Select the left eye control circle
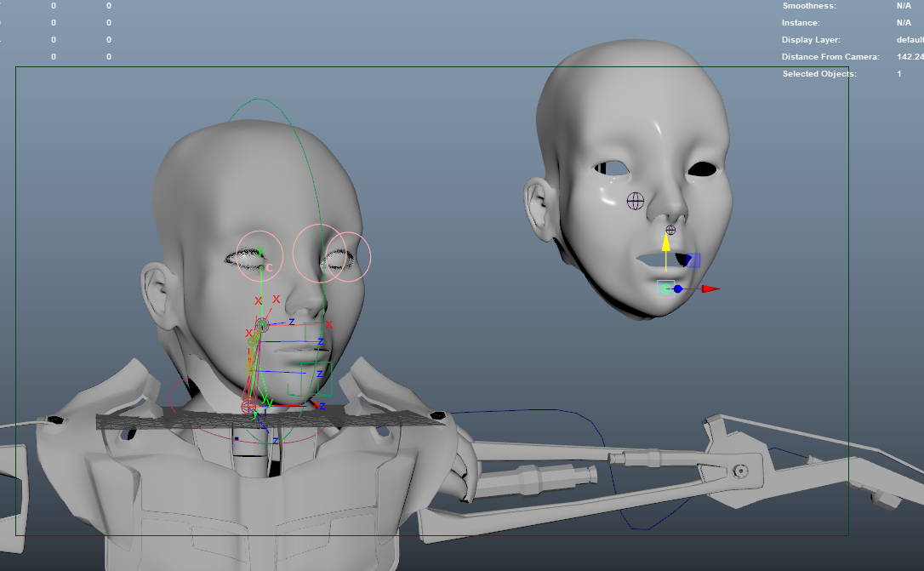This screenshot has width=924, height=571. [258, 255]
